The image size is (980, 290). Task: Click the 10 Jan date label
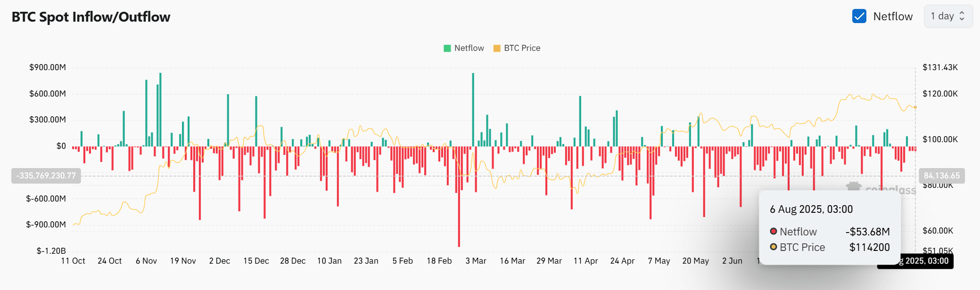pyautogui.click(x=329, y=261)
